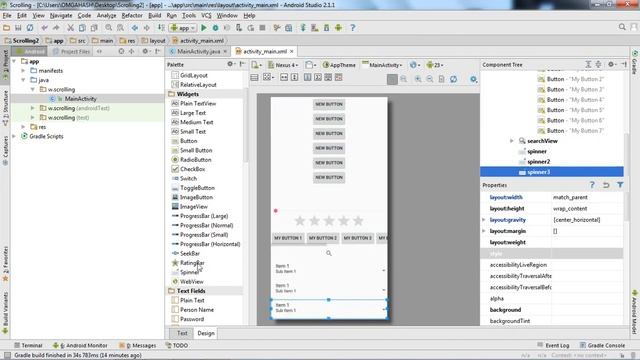The height and width of the screenshot is (360, 640).
Task: Close the activity_main.xml tab
Action: (292, 51)
